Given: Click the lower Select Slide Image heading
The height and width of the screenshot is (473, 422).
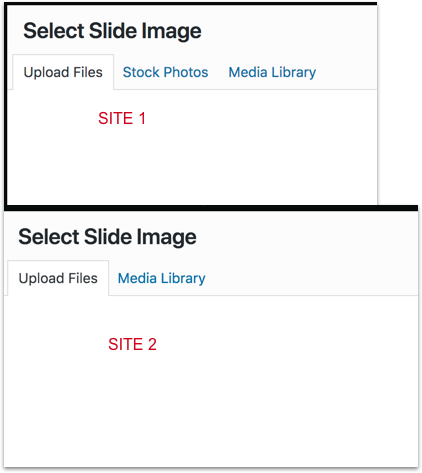Looking at the screenshot, I should tap(107, 237).
